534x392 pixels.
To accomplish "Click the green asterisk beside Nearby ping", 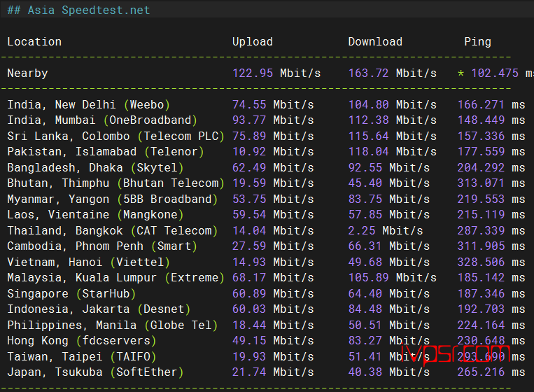I will tap(461, 73).
